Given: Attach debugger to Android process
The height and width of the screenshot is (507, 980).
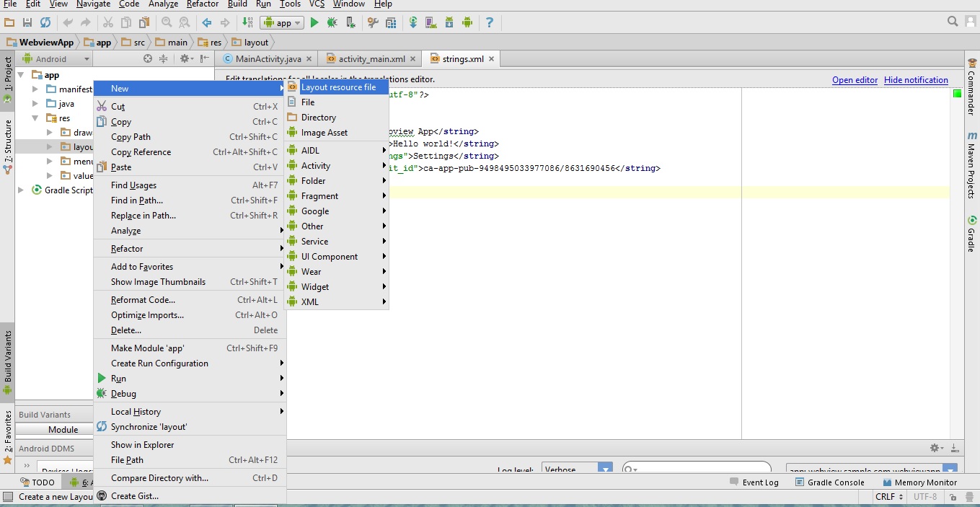Looking at the screenshot, I should (x=350, y=22).
